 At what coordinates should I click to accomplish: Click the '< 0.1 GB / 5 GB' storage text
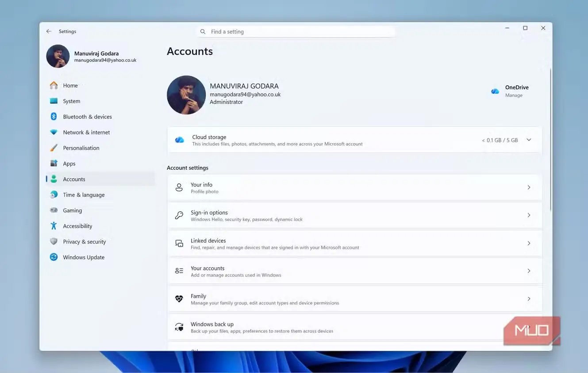[500, 140]
